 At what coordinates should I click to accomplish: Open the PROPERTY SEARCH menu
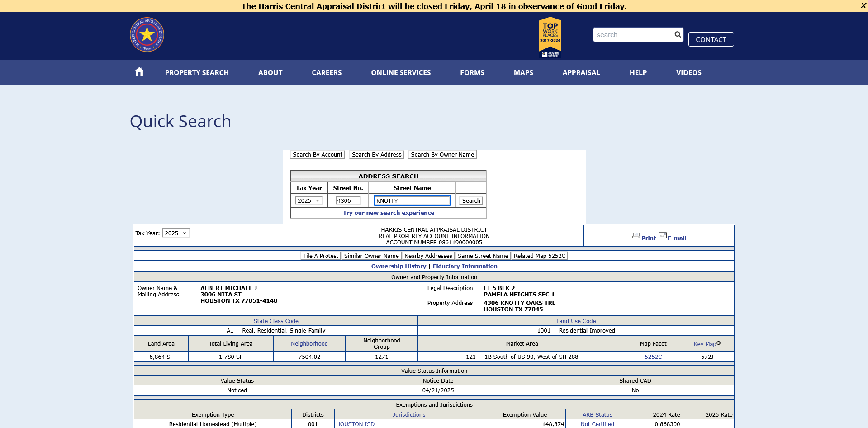tap(197, 72)
